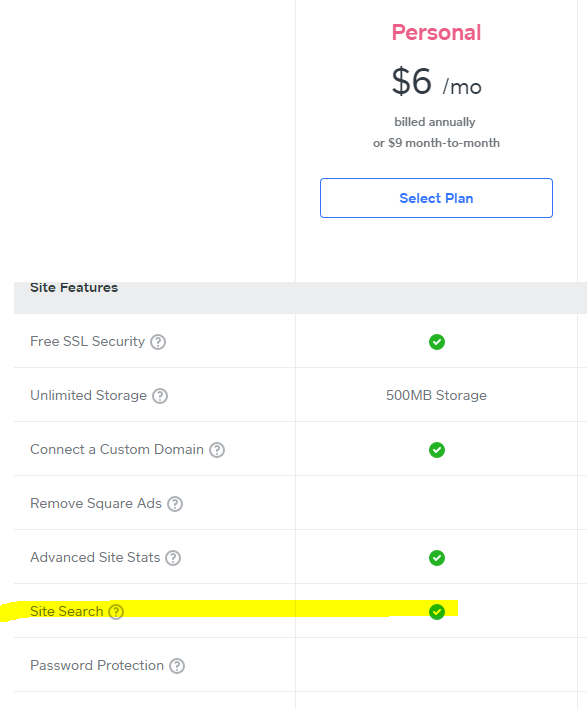587x709 pixels.
Task: Click the 500MB Storage cell text
Action: (x=436, y=395)
